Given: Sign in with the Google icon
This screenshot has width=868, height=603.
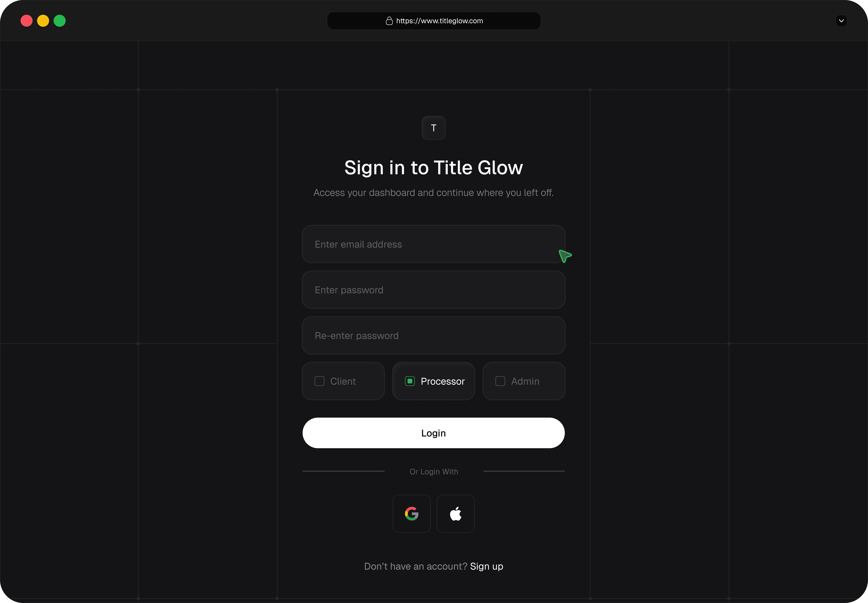Looking at the screenshot, I should 411,514.
